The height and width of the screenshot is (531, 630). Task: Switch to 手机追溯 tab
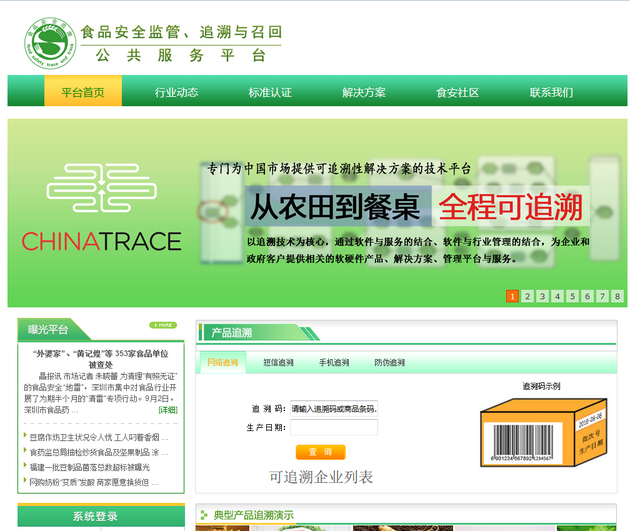[x=334, y=363]
